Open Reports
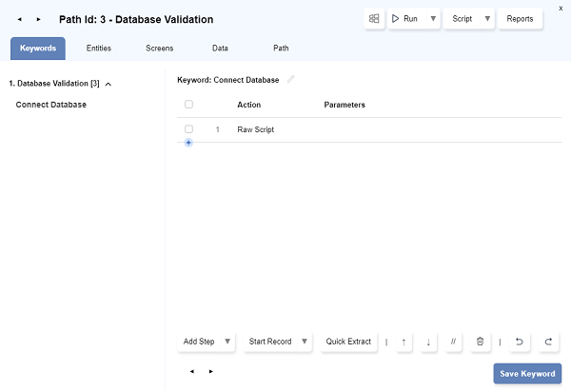 [x=520, y=19]
